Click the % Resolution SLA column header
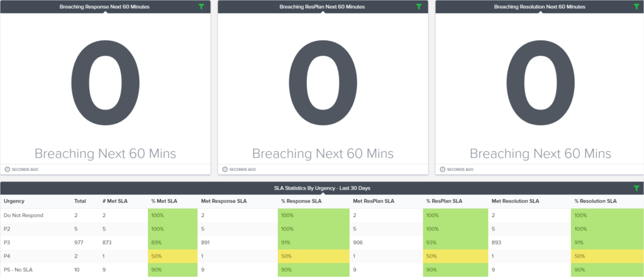 pyautogui.click(x=596, y=201)
